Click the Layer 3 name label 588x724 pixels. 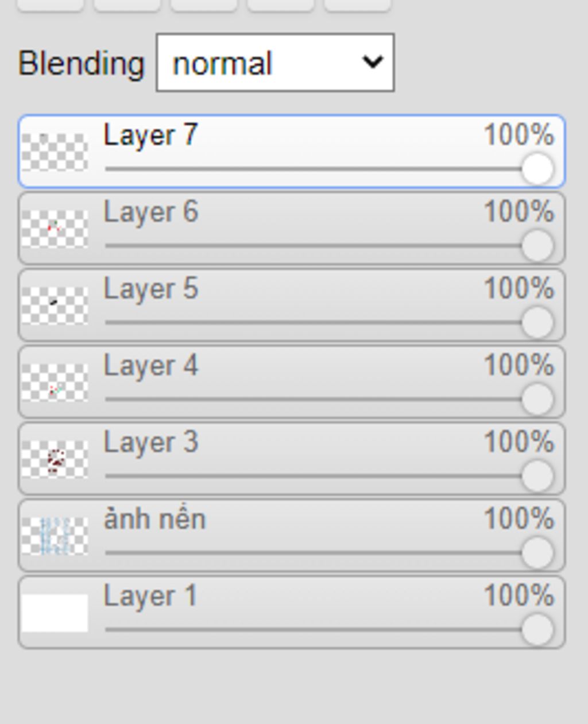coord(151,443)
